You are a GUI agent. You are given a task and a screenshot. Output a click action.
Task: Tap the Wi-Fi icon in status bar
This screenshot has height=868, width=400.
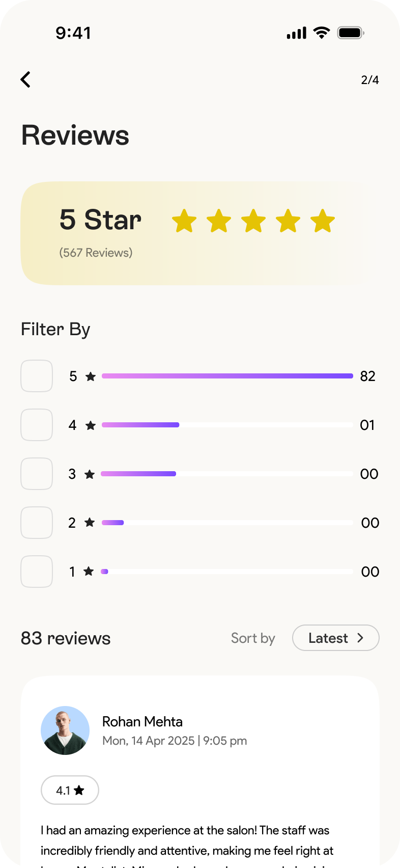tap(322, 33)
